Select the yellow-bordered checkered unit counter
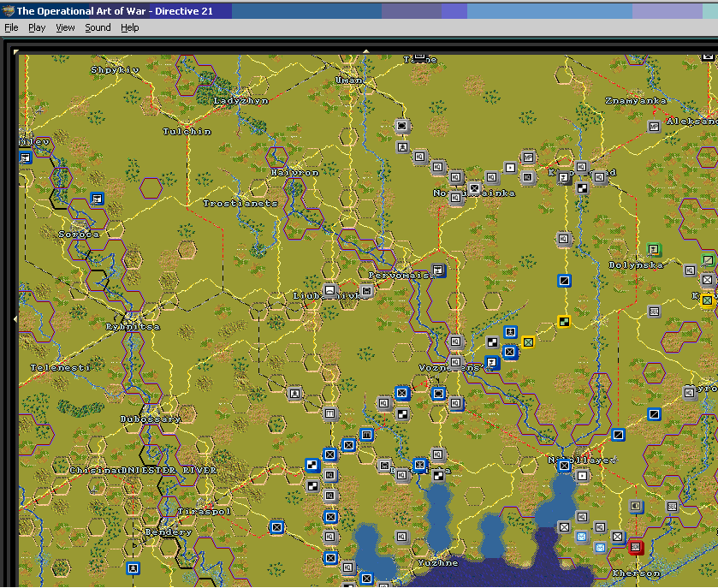This screenshot has height=588, width=718. tap(564, 322)
